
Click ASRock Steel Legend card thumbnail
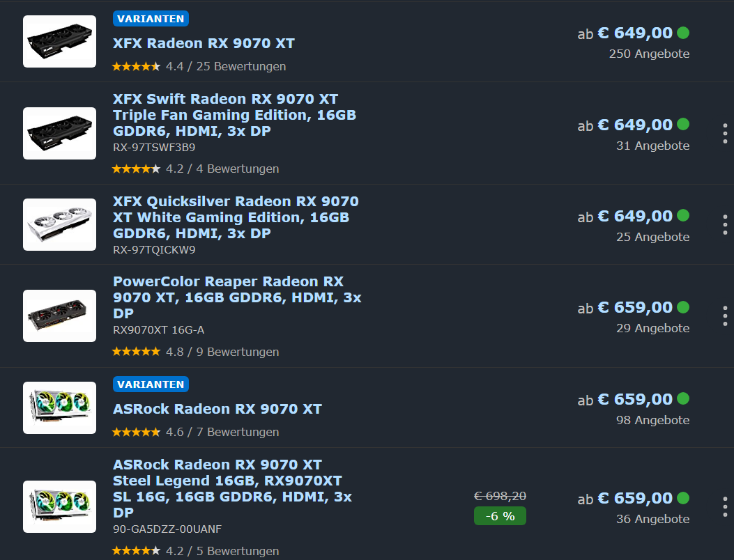(59, 506)
